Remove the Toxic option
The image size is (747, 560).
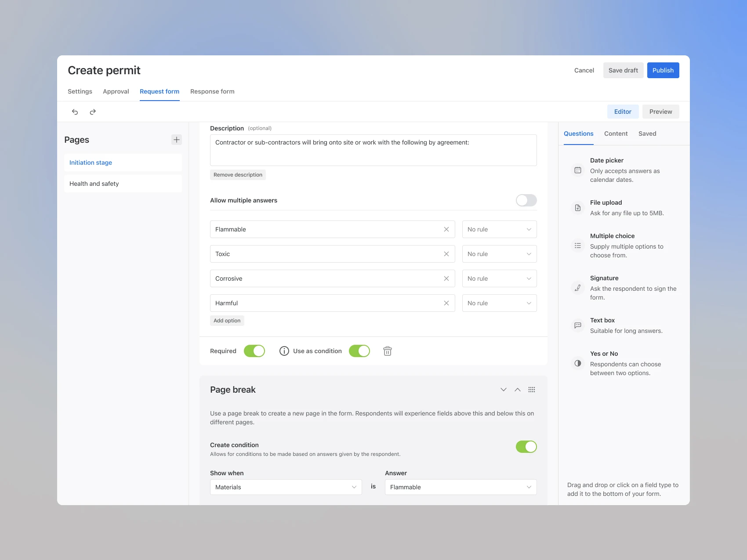tap(446, 254)
